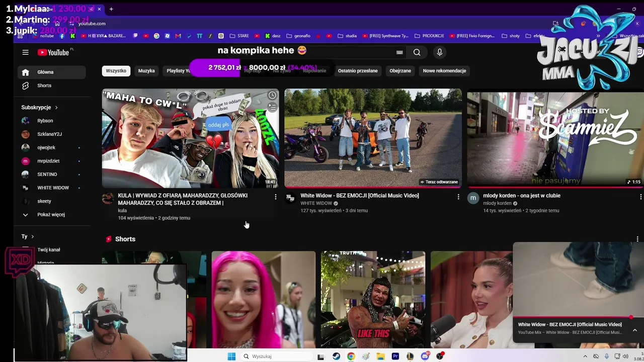This screenshot has height=362, width=644.
Task: Start voice search with the microphone icon
Action: pos(440,52)
